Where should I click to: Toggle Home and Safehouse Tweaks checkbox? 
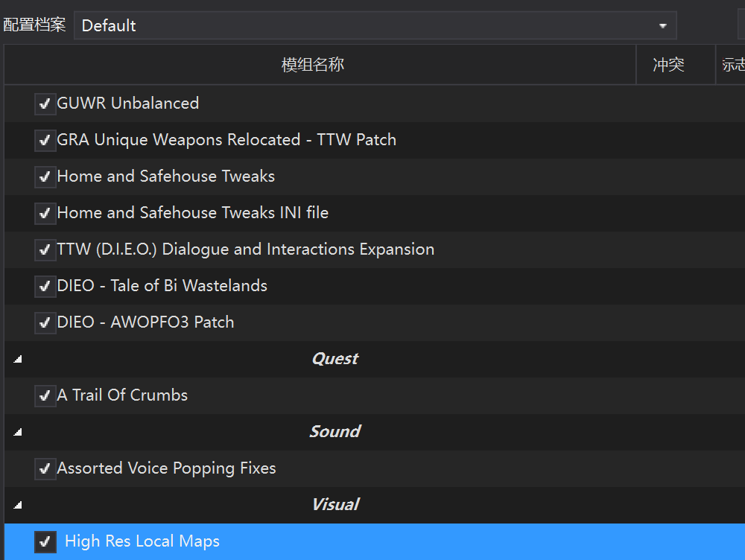[x=45, y=176]
